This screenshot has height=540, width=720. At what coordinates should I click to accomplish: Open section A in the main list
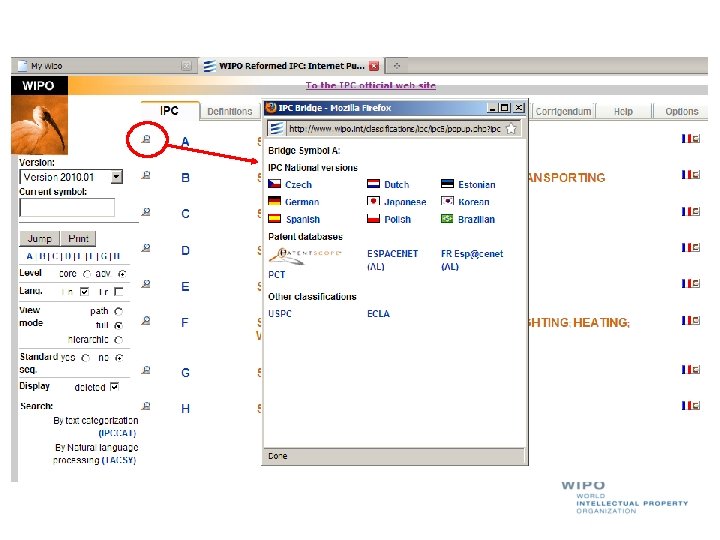coord(185,141)
